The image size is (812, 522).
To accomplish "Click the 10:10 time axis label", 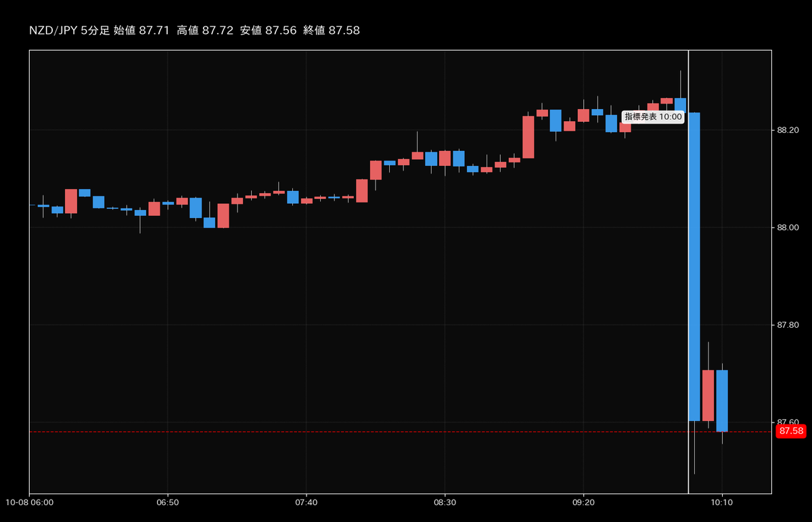I will 723,503.
